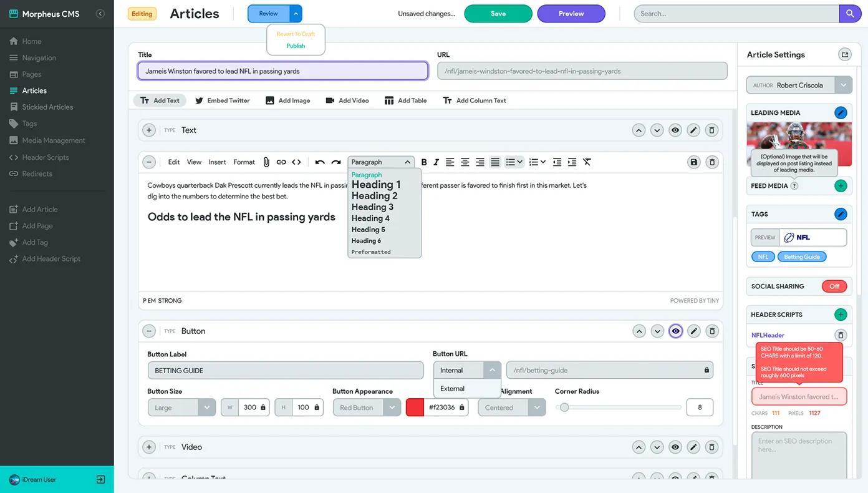The height and width of the screenshot is (493, 868).
Task: Add feed media plus button
Action: (841, 186)
